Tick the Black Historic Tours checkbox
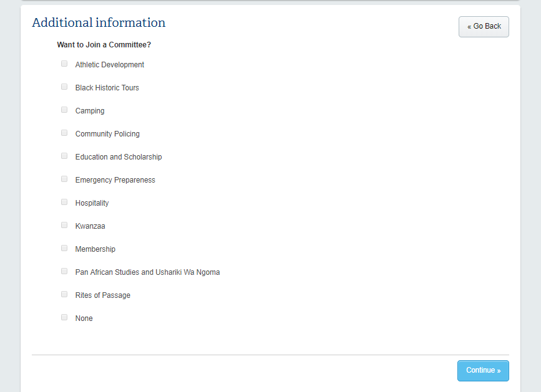The height and width of the screenshot is (392, 541). 64,87
